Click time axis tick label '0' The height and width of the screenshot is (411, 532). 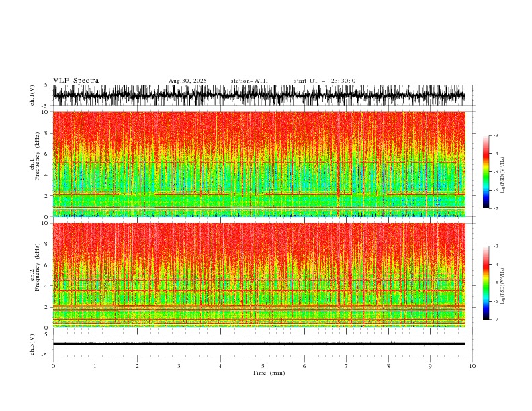pos(53,366)
